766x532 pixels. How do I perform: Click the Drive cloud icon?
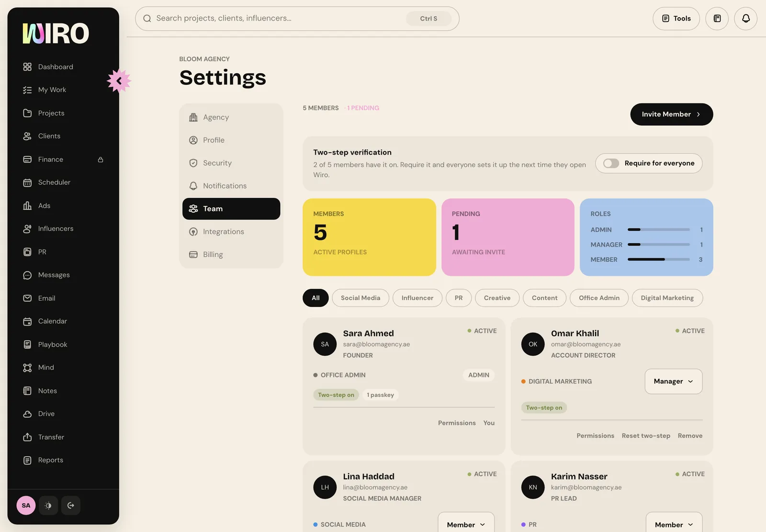[x=27, y=414]
